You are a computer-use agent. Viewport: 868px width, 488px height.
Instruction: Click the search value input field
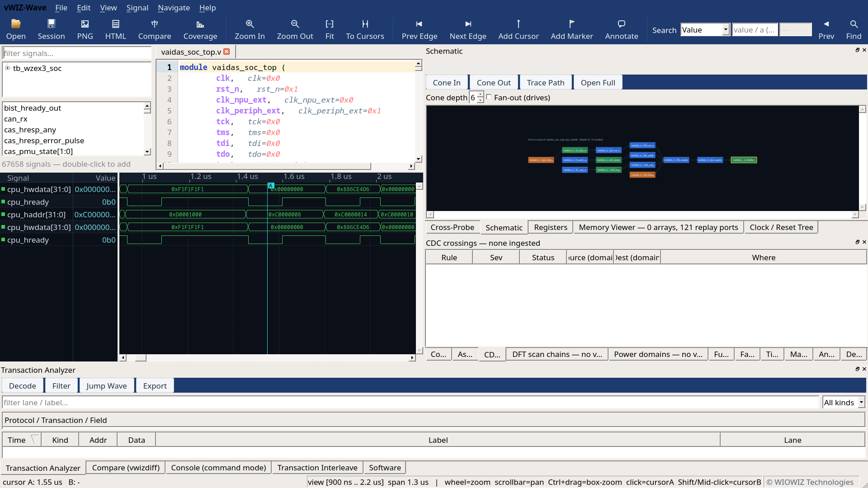[x=755, y=30]
